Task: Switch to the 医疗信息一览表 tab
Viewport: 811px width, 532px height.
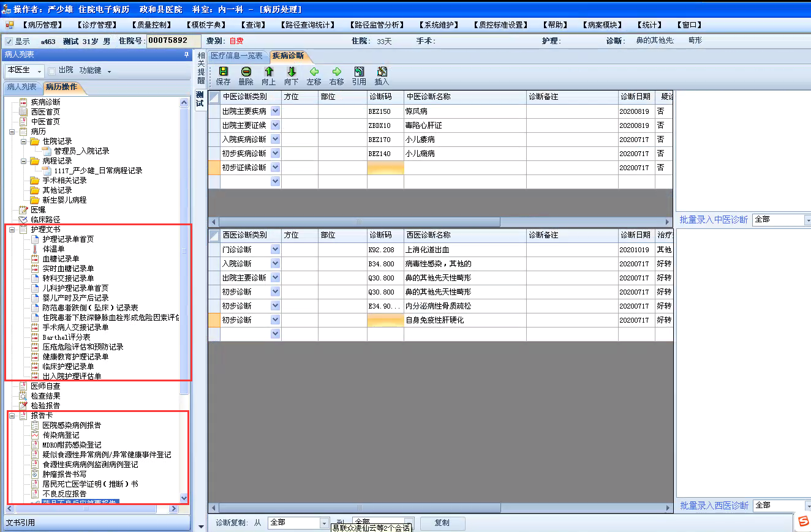Action: 237,56
